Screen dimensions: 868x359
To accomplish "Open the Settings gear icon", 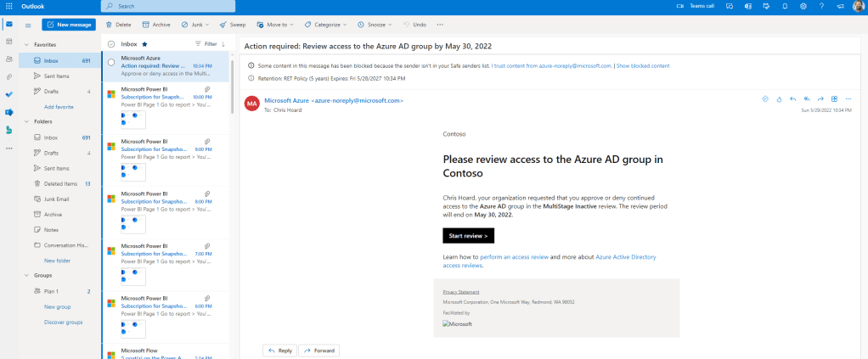I will [x=803, y=6].
